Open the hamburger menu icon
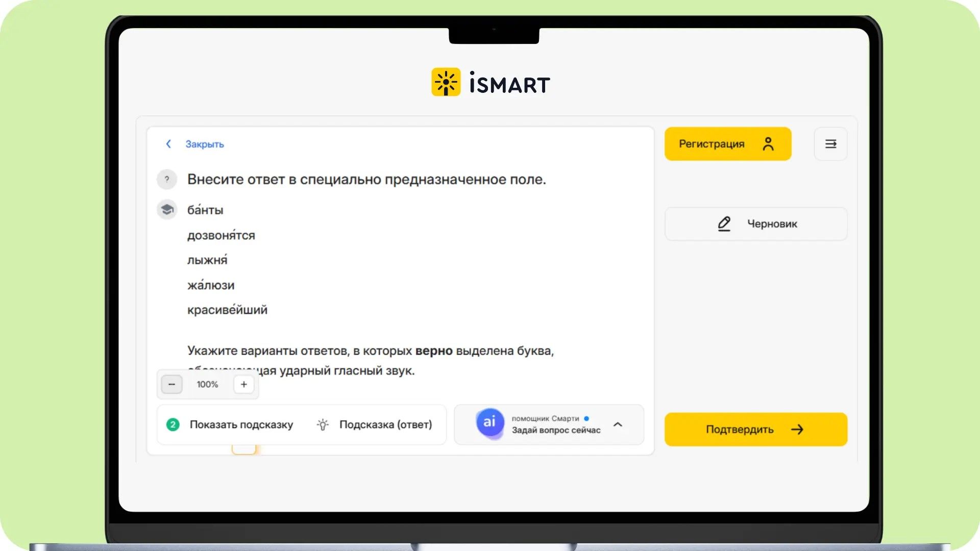Viewport: 980px width, 551px height. point(830,144)
